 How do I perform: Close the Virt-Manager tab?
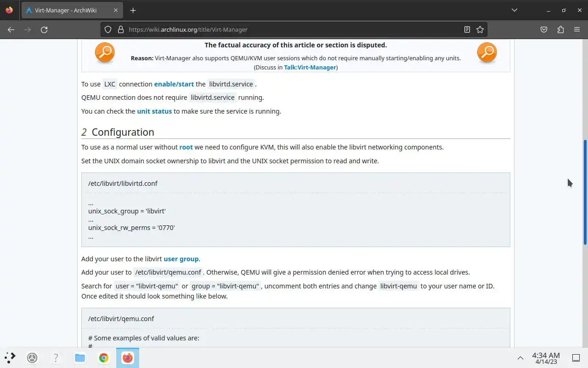tap(115, 10)
